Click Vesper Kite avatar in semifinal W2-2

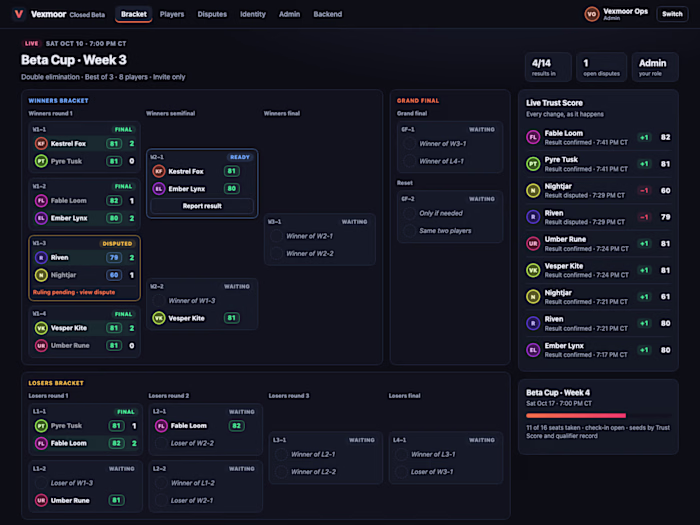tap(158, 318)
